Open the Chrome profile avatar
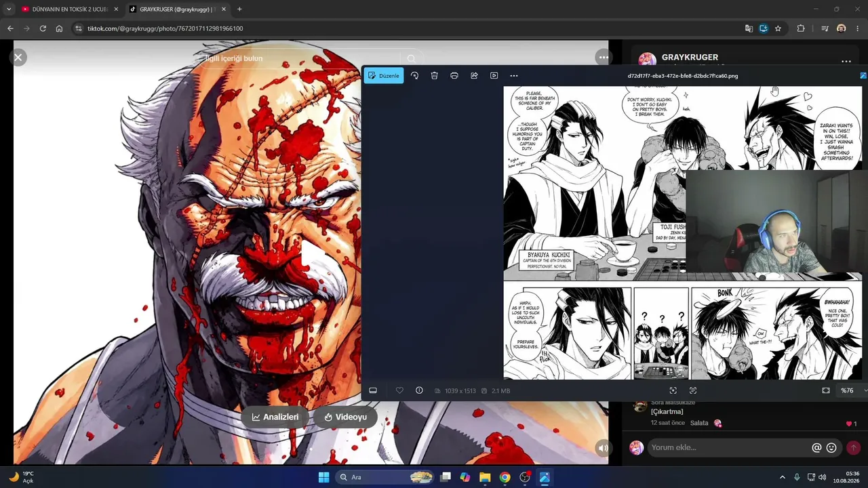868x488 pixels. coord(842,28)
